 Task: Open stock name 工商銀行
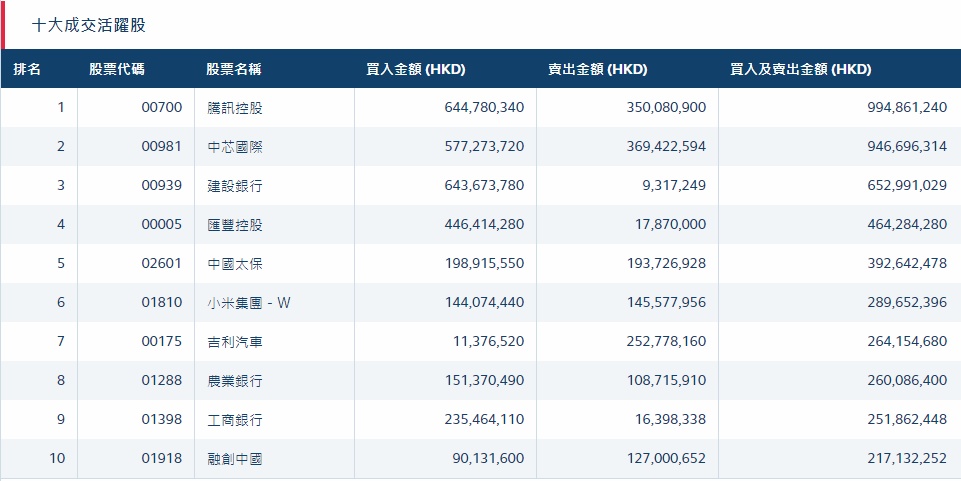pos(235,420)
